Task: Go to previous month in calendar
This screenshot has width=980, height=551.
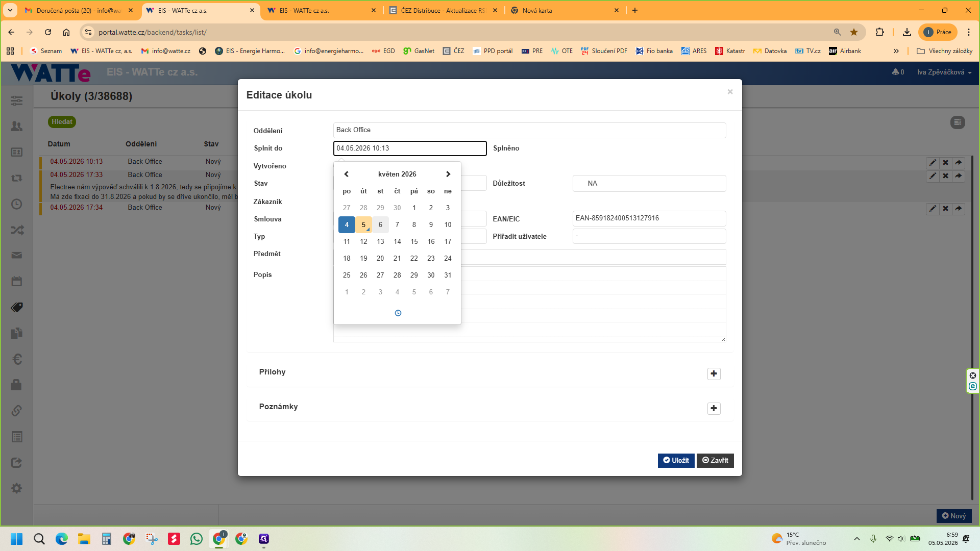Action: click(347, 174)
